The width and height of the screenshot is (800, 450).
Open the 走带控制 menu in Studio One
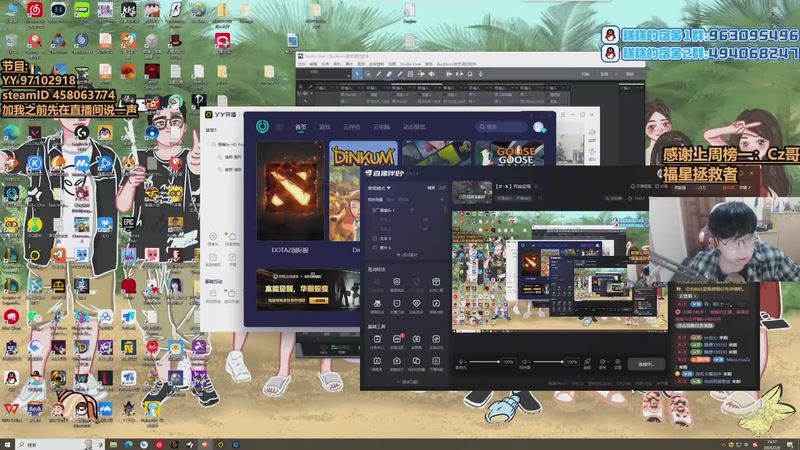tap(377, 64)
